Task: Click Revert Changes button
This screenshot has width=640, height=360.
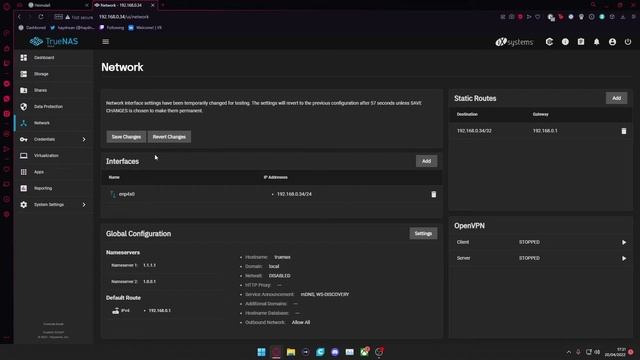Action: pyautogui.click(x=169, y=137)
